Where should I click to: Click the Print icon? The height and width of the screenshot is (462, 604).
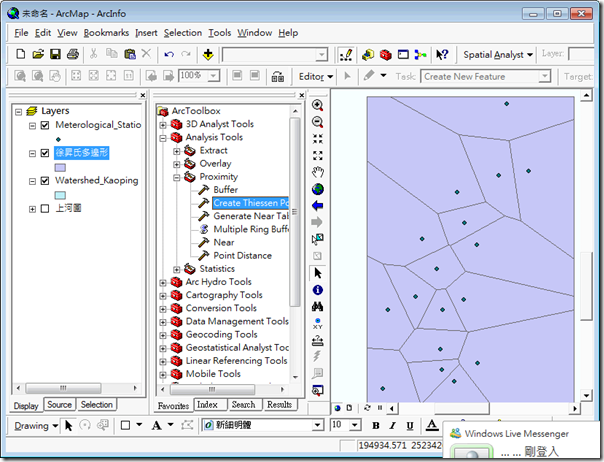[x=73, y=54]
